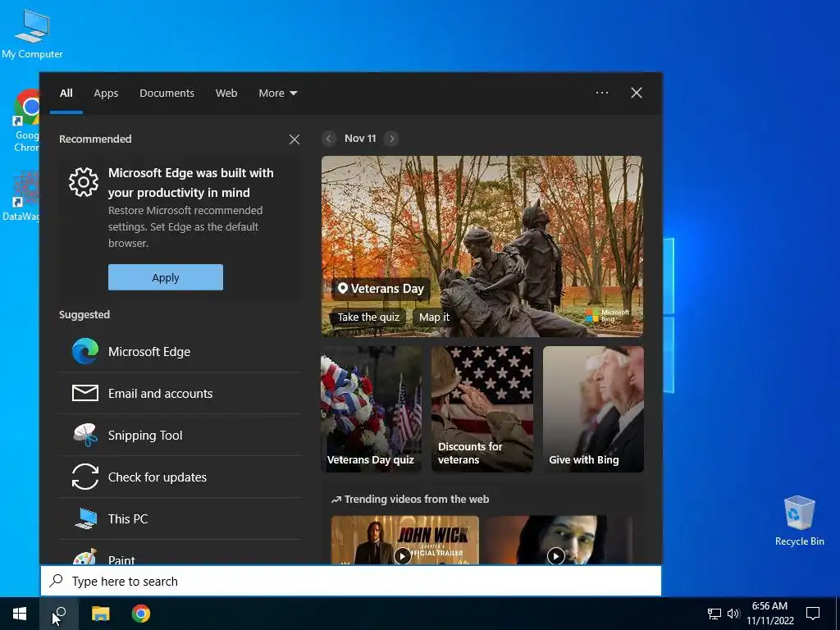Click the taskbar search magnifier icon
This screenshot has width=840, height=630.
[59, 614]
